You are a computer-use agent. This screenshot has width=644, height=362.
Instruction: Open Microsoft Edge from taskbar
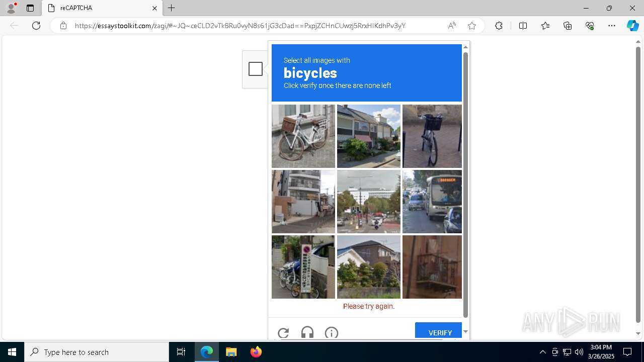point(207,352)
